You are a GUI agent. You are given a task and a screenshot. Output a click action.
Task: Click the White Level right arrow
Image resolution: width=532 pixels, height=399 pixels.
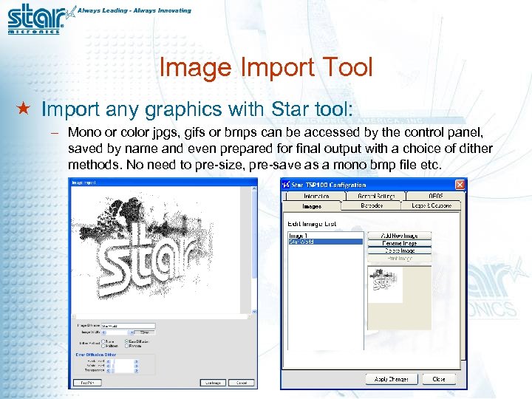(137, 366)
